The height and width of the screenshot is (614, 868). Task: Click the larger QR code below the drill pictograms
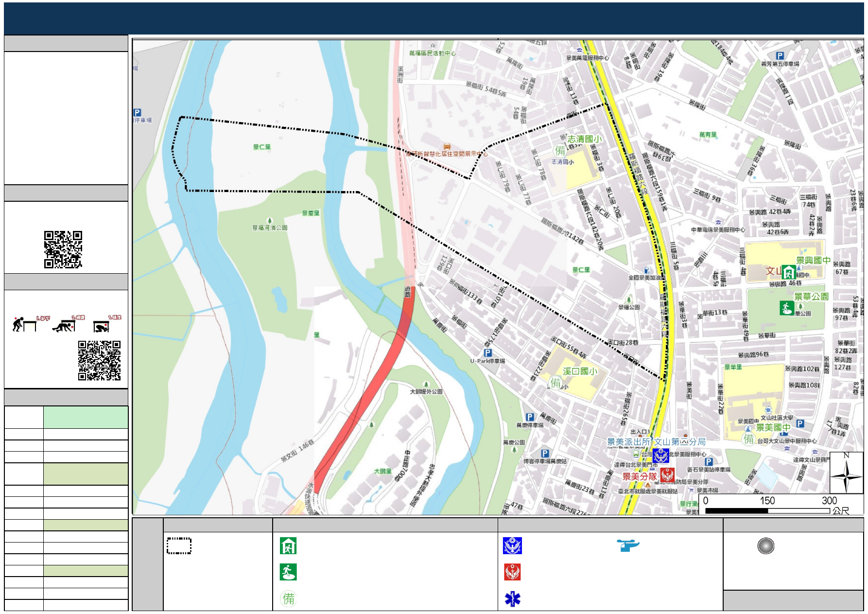tap(100, 360)
